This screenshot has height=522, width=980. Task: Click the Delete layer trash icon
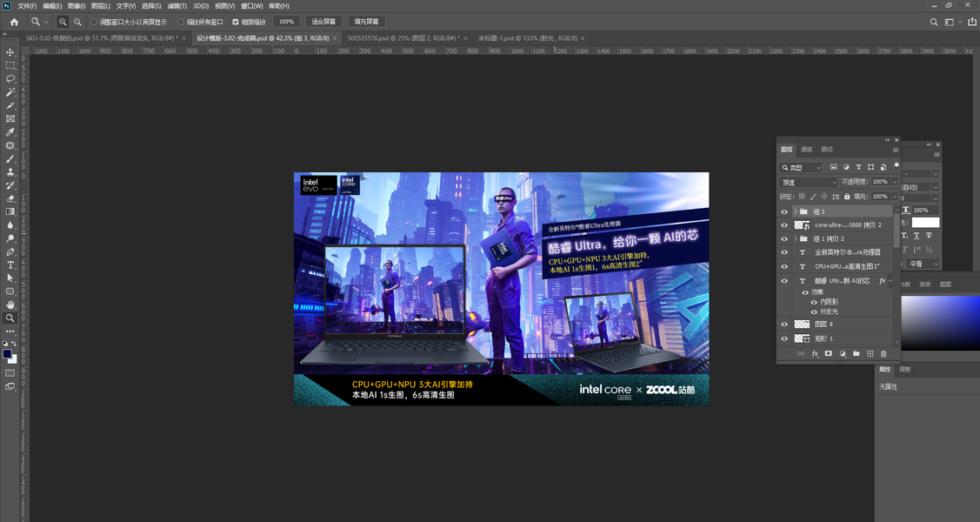coord(883,354)
